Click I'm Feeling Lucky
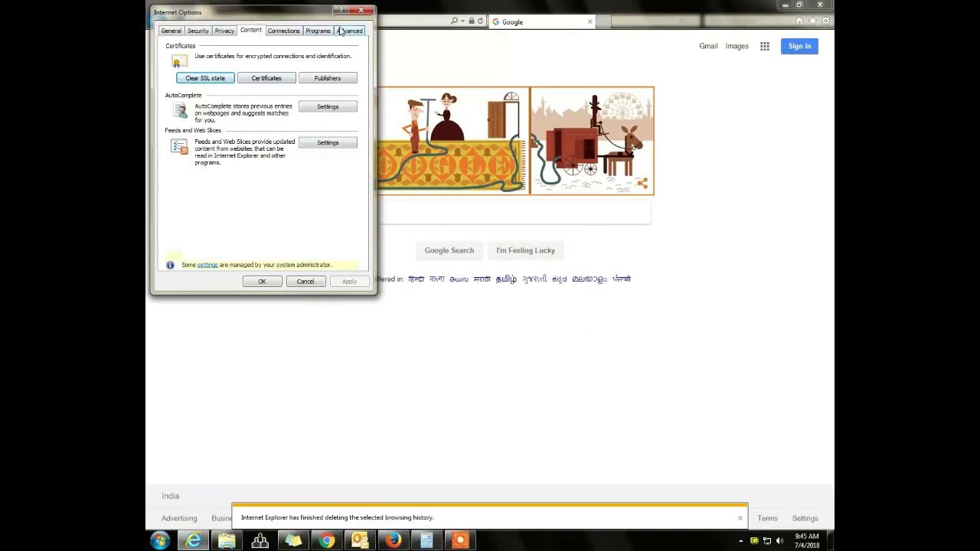980x551 pixels. pyautogui.click(x=525, y=250)
